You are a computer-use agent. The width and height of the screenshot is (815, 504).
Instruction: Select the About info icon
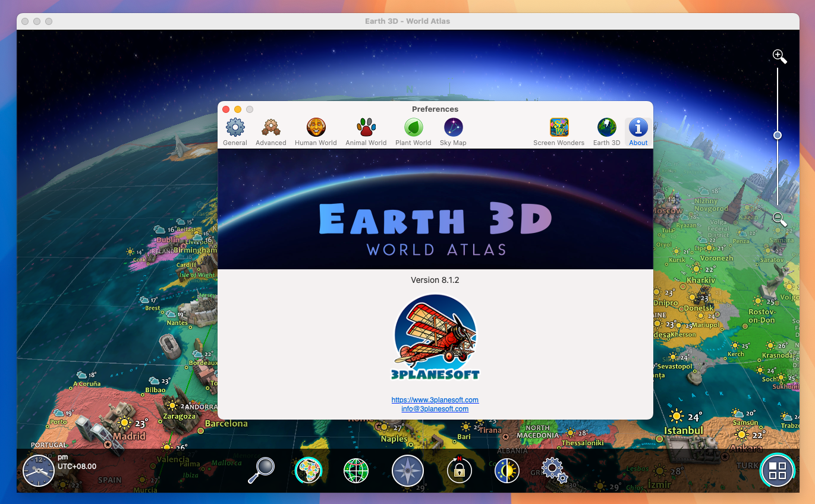coord(638,131)
